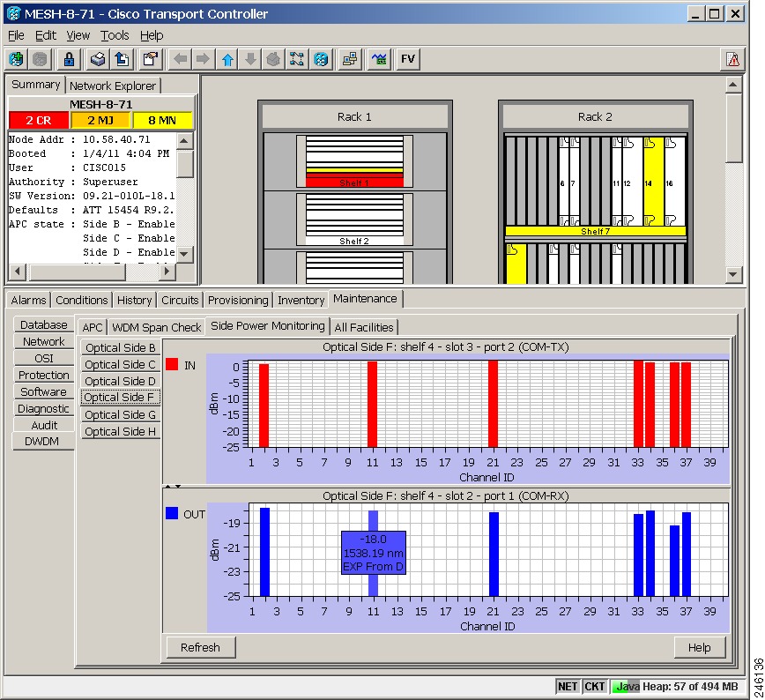Click the Print toolbar icon
Viewport: 765px width, 700px height.
pyautogui.click(x=98, y=60)
